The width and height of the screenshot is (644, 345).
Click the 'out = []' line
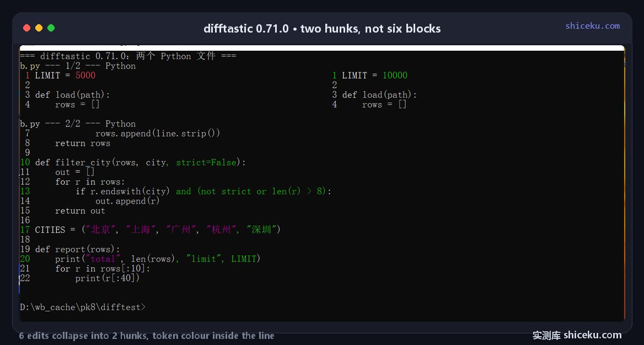click(75, 172)
